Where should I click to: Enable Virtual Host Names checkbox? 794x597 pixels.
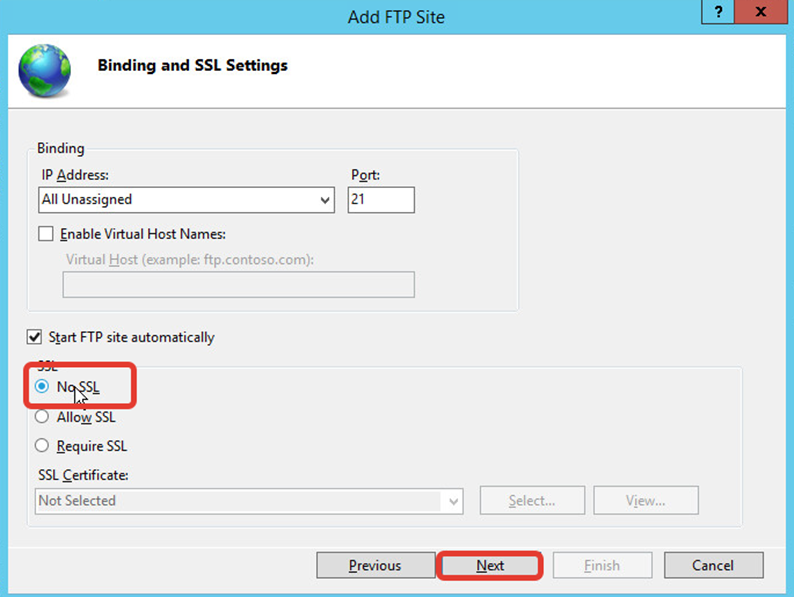tap(46, 234)
